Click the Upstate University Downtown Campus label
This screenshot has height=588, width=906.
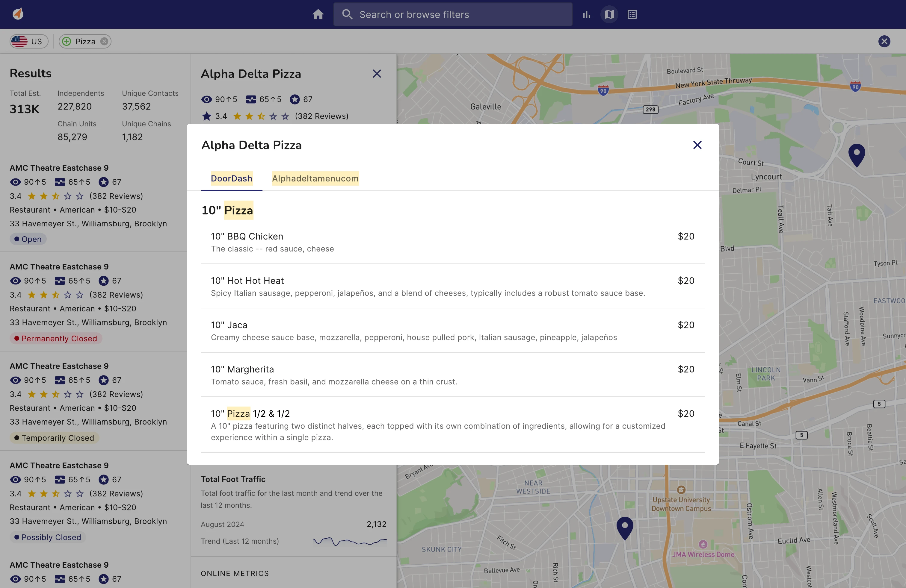pos(681,504)
